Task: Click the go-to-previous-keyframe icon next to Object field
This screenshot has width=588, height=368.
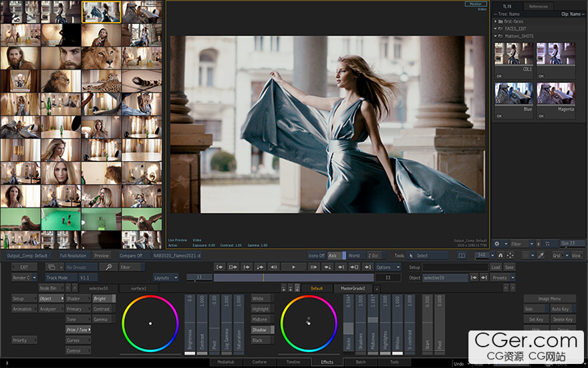Action: pyautogui.click(x=474, y=278)
